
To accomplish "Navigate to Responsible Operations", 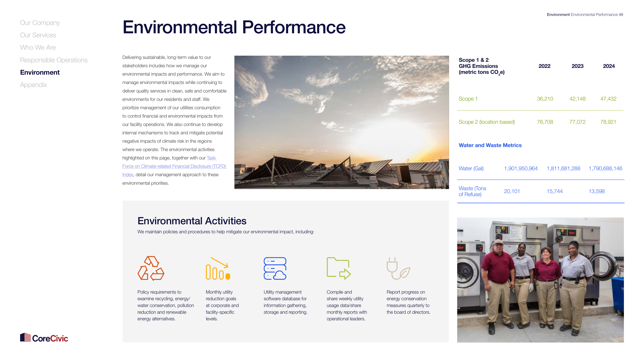I will coord(54,60).
